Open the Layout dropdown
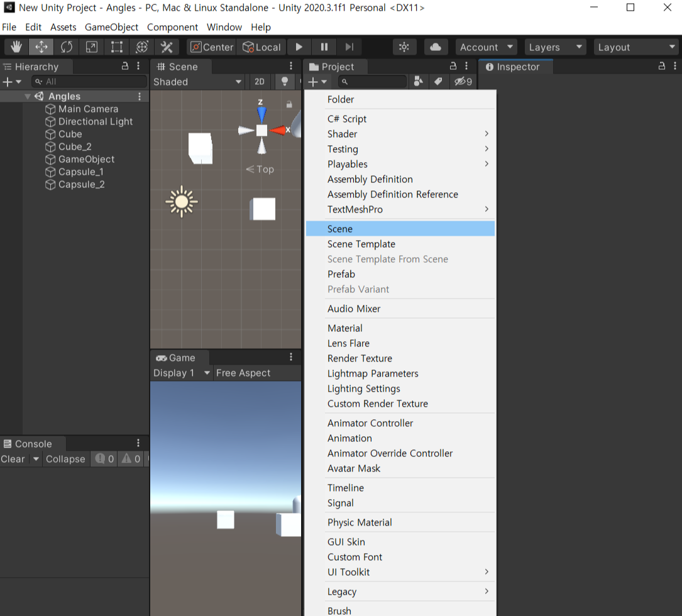This screenshot has width=682, height=616. (x=636, y=47)
